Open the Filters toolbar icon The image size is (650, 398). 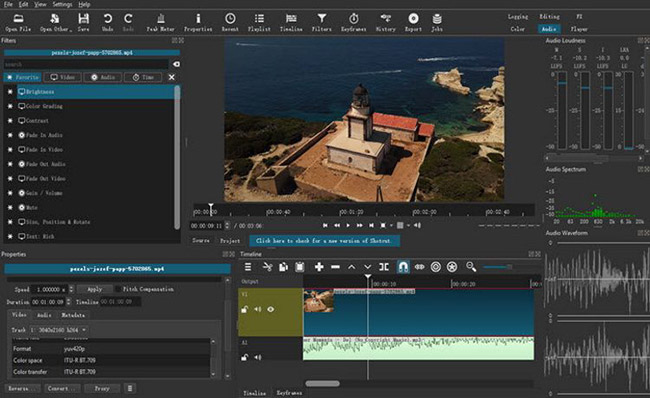322,22
